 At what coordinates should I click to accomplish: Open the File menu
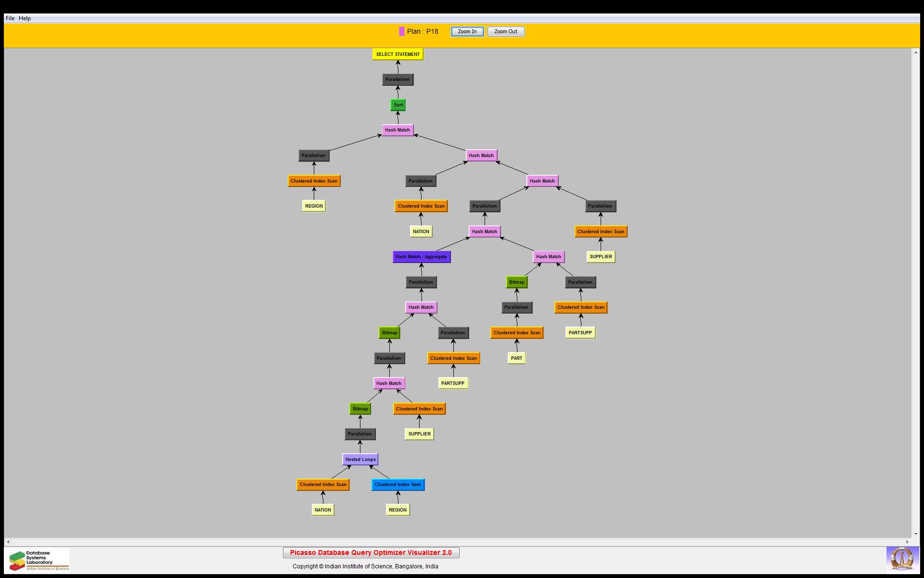pyautogui.click(x=10, y=18)
